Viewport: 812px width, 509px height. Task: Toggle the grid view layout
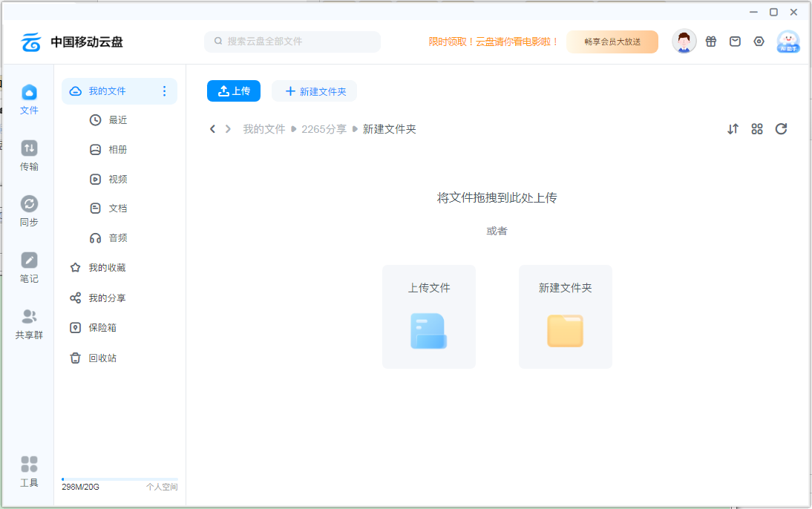pos(757,128)
